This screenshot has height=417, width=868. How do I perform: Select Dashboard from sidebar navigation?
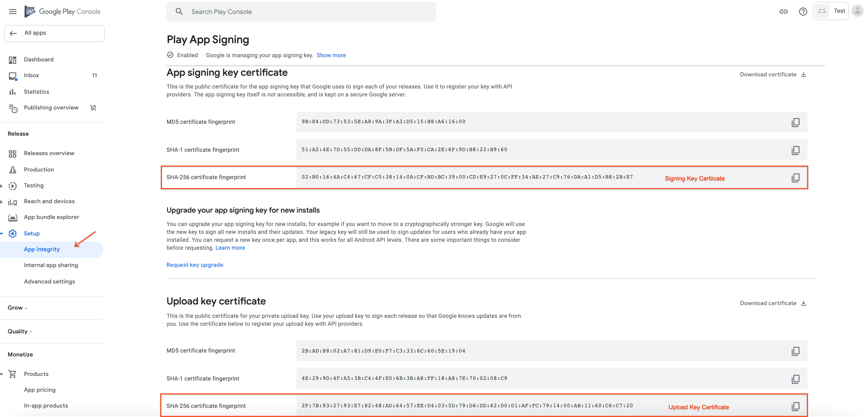38,59
